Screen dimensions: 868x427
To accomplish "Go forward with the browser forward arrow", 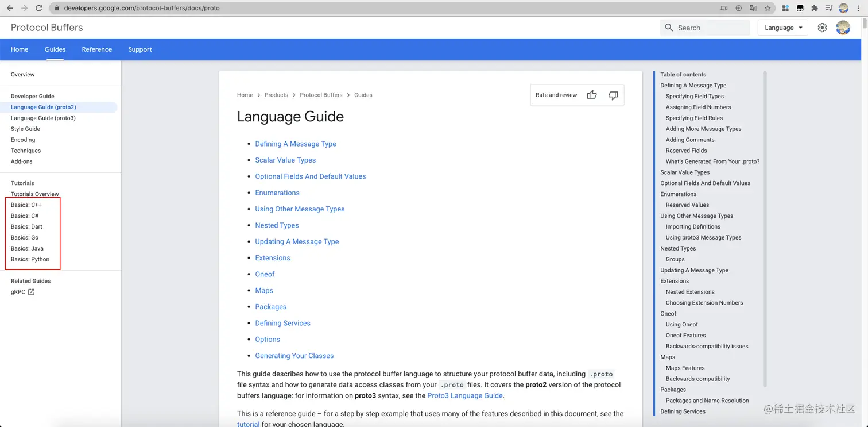I will point(24,8).
